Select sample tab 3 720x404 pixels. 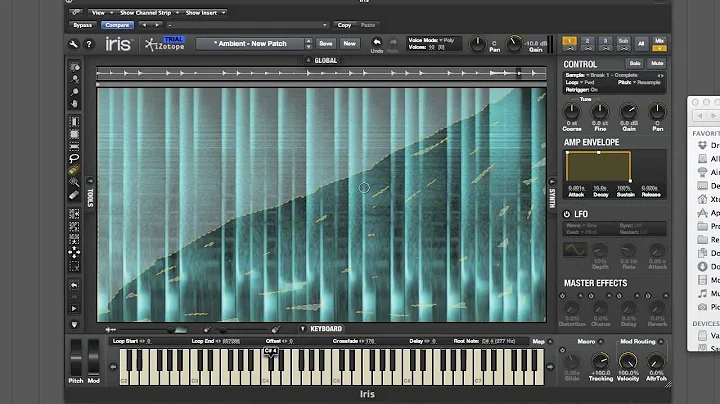click(x=605, y=41)
